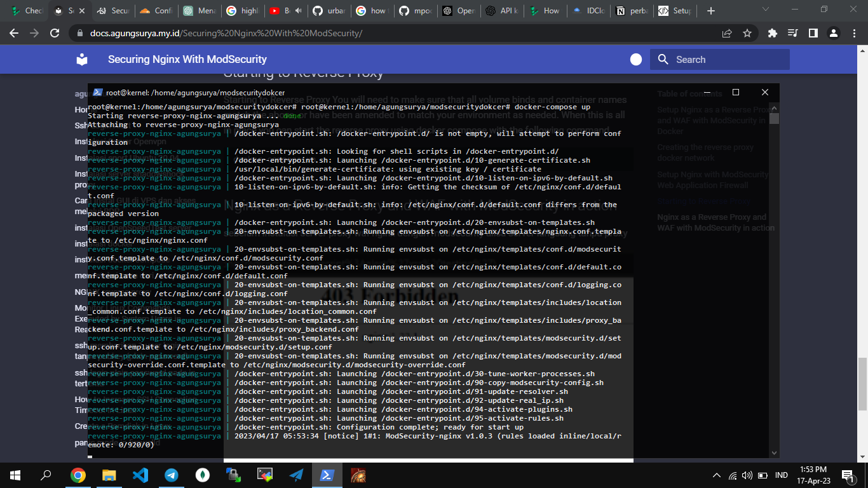Open browser side panel icon
868x488 pixels.
tap(813, 33)
